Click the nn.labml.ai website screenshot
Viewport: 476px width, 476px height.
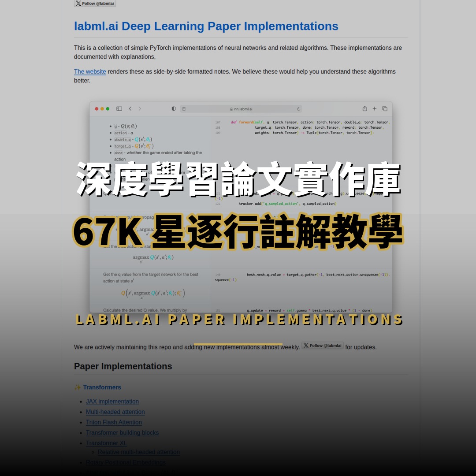tap(241, 207)
